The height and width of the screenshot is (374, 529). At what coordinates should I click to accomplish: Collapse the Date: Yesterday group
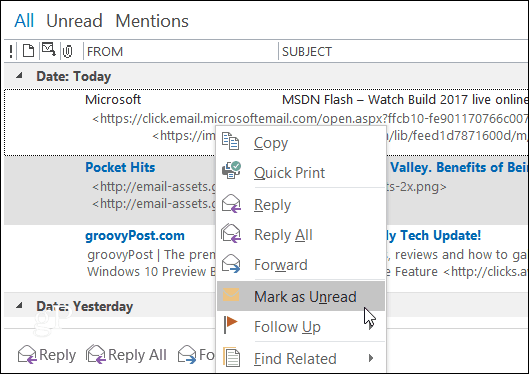point(20,306)
